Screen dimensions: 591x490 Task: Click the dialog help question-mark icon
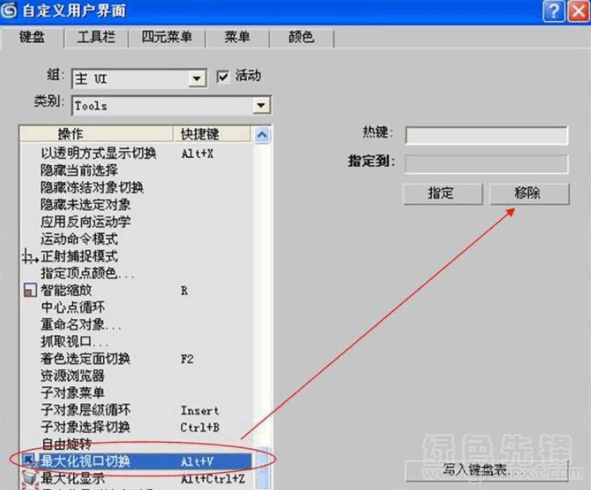pyautogui.click(x=553, y=11)
